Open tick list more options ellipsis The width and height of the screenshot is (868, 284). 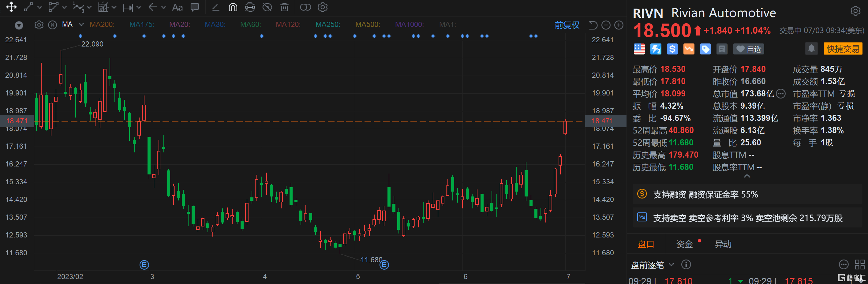point(844,265)
